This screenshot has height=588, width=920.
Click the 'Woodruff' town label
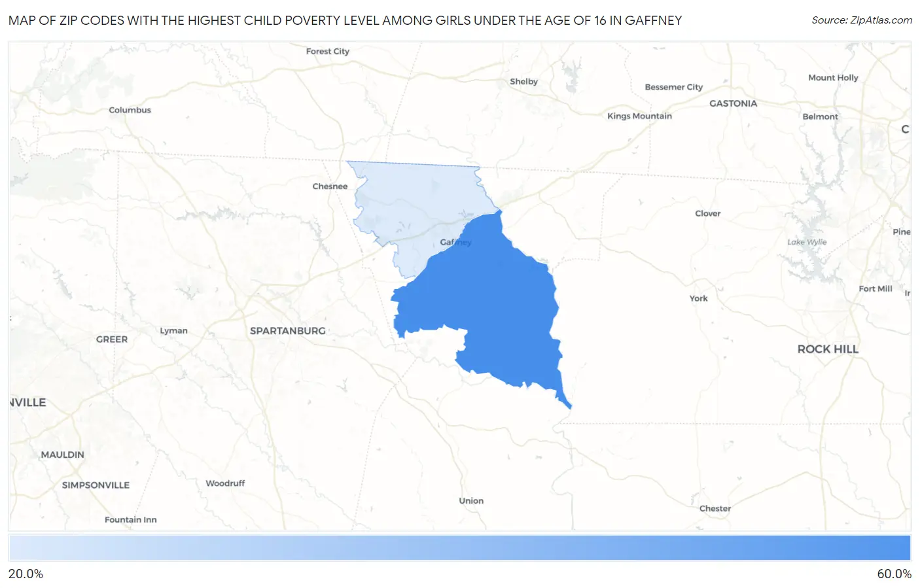225,483
